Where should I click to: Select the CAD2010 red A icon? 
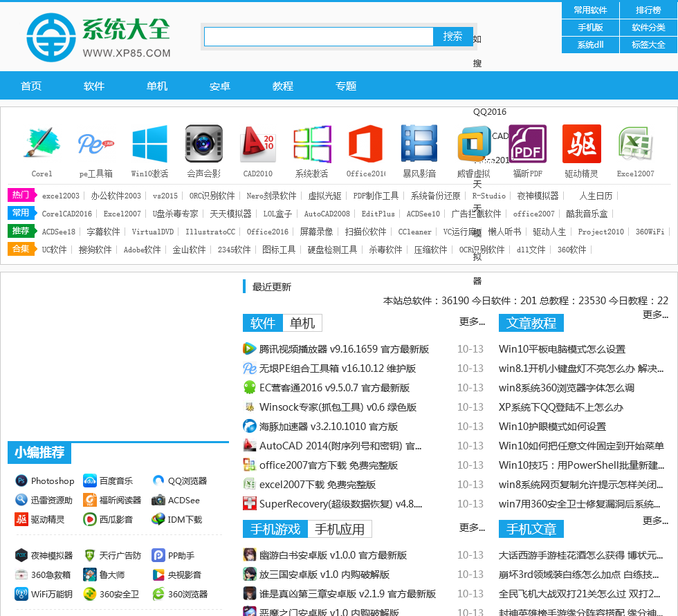[257, 143]
